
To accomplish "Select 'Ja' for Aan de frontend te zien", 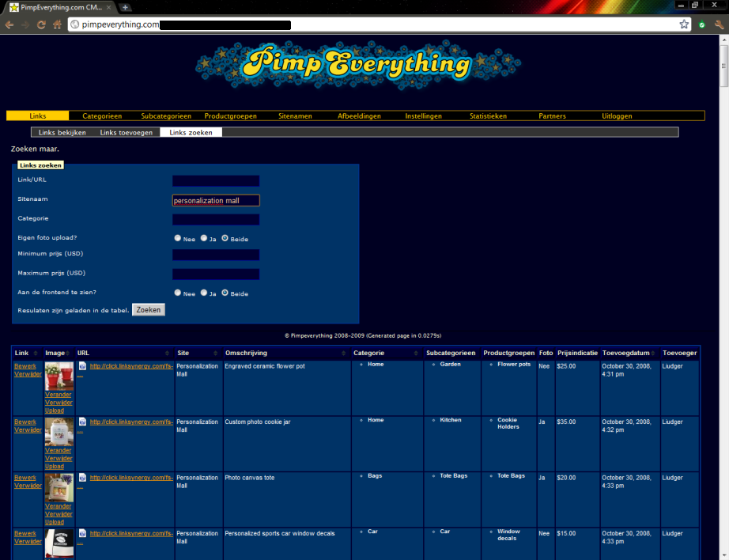I will point(204,293).
